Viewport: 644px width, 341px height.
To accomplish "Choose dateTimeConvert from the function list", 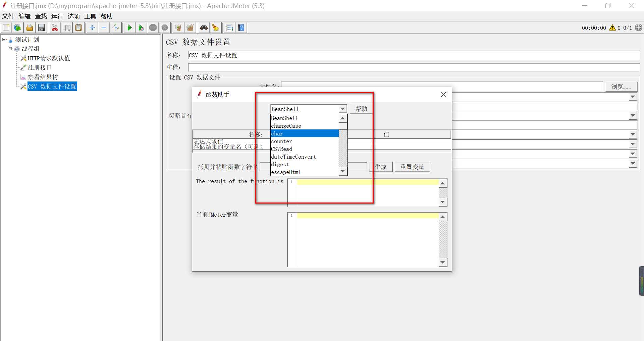I will click(305, 157).
